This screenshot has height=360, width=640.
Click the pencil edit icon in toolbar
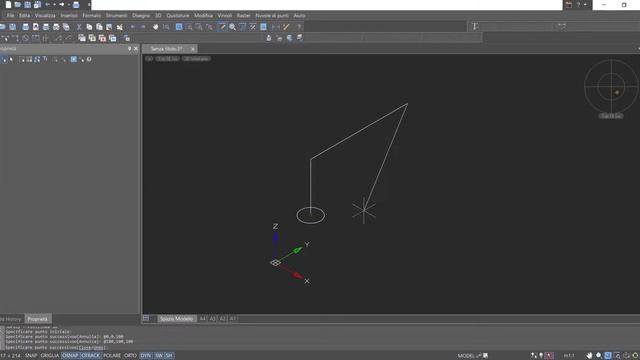tap(222, 27)
